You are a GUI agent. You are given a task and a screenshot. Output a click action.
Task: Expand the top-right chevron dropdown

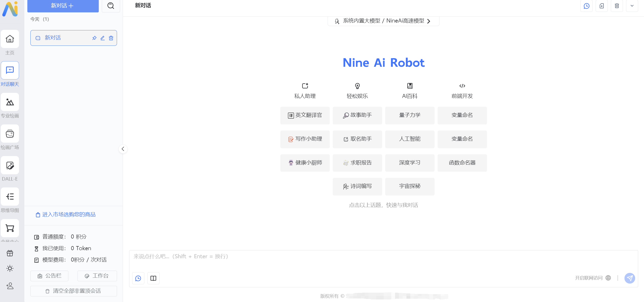[x=632, y=6]
